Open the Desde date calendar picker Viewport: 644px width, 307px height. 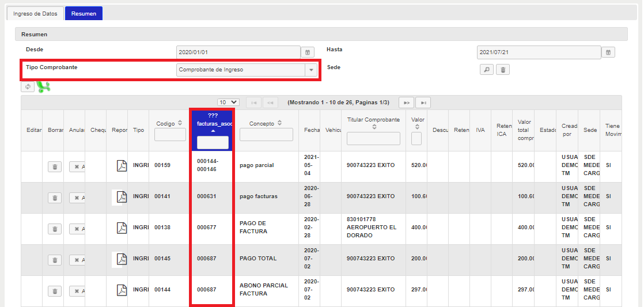click(x=308, y=52)
